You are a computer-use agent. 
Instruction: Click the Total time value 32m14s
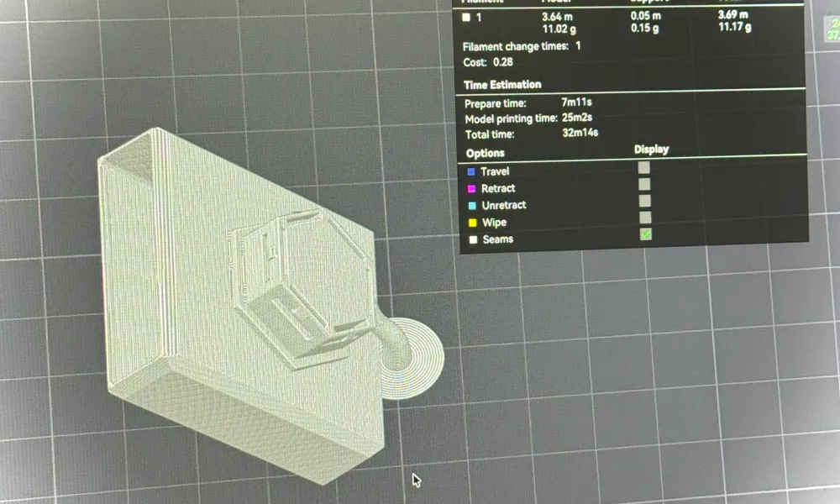580,132
